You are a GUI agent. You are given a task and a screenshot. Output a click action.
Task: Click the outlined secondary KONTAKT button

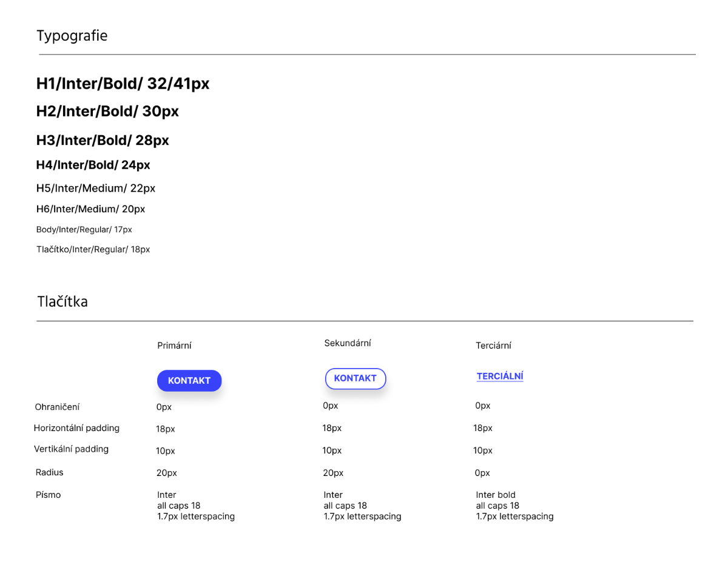point(356,378)
